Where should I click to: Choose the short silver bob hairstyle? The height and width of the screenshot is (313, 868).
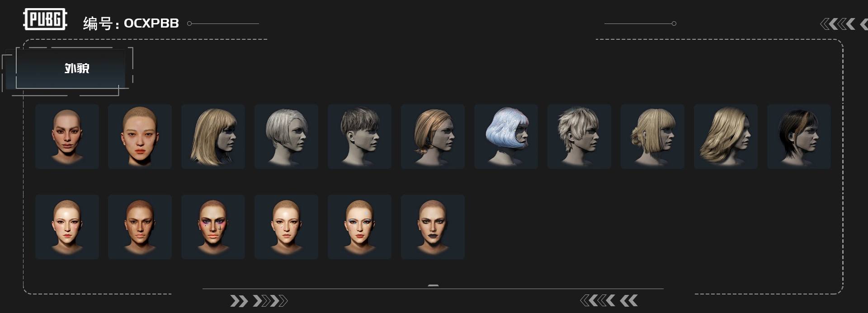(x=286, y=136)
